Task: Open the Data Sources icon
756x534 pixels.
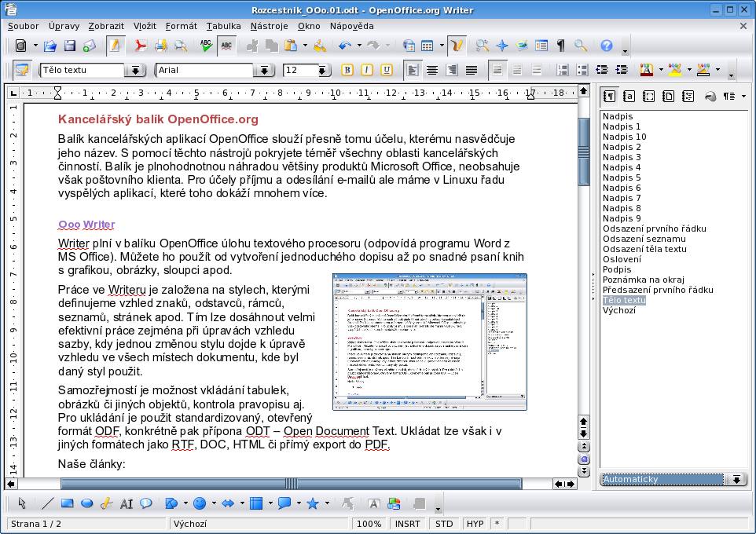Action: coord(541,46)
